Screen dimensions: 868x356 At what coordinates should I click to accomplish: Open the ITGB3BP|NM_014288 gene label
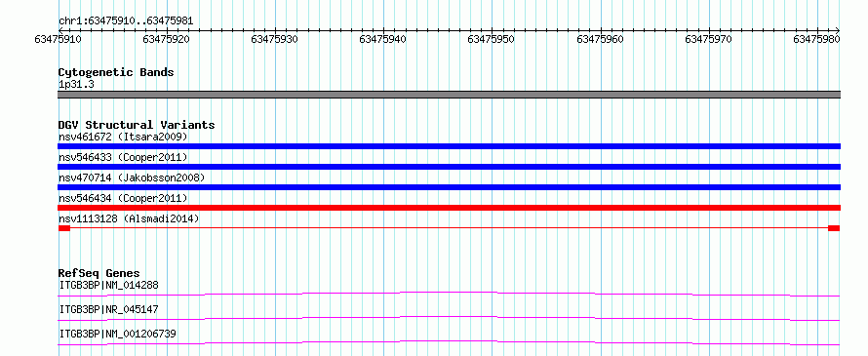coord(108,286)
